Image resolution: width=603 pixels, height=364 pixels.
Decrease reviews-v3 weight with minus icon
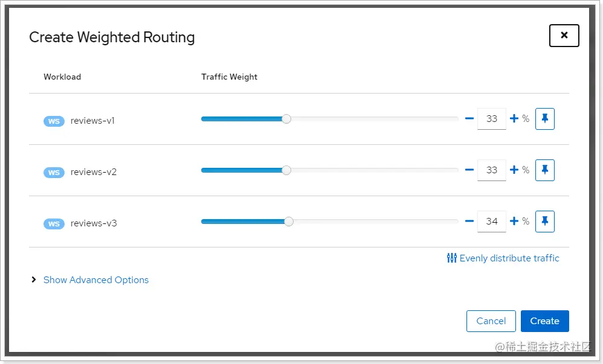[469, 222]
